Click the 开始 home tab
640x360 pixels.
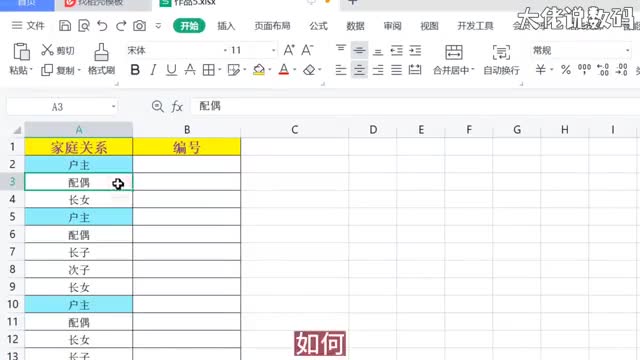click(x=189, y=26)
